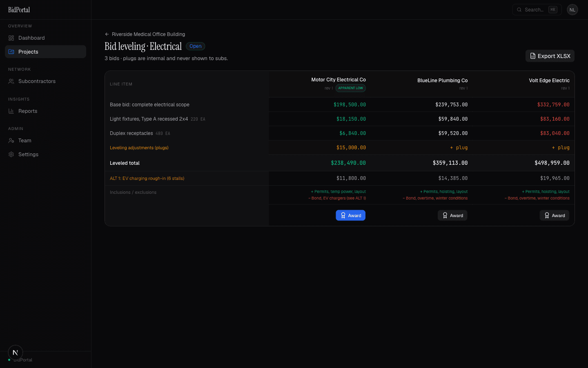This screenshot has height=368, width=588.
Task: Add plug for Volt Edge Electric
Action: coord(561,148)
